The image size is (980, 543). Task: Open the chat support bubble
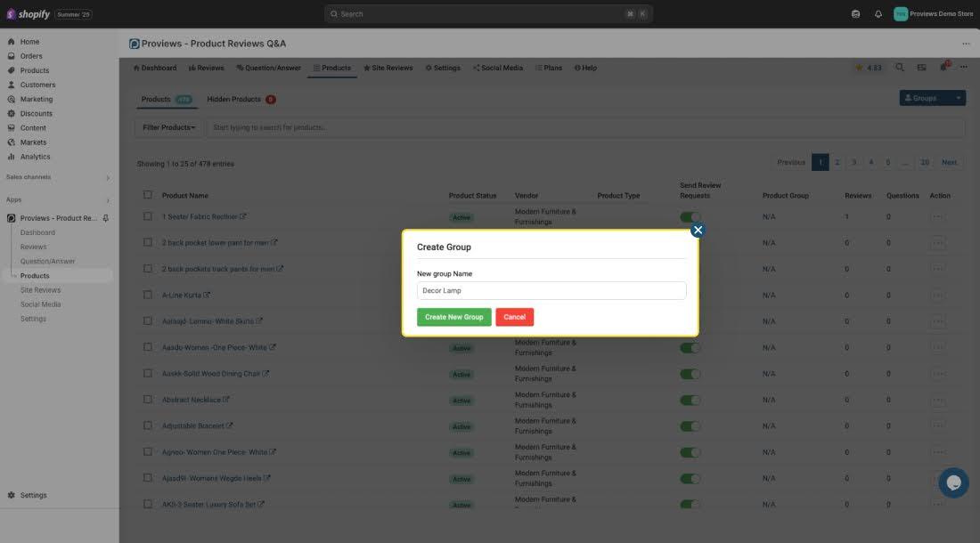coord(953,482)
